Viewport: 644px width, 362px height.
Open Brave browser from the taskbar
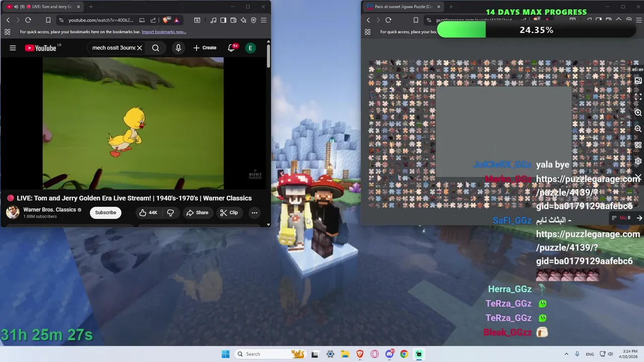point(360,354)
